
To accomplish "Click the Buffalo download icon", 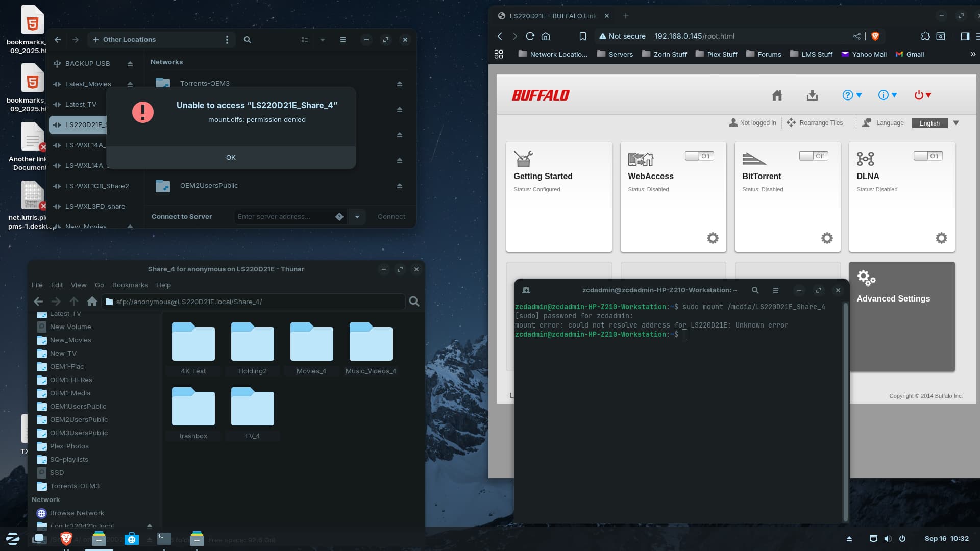I will click(812, 95).
